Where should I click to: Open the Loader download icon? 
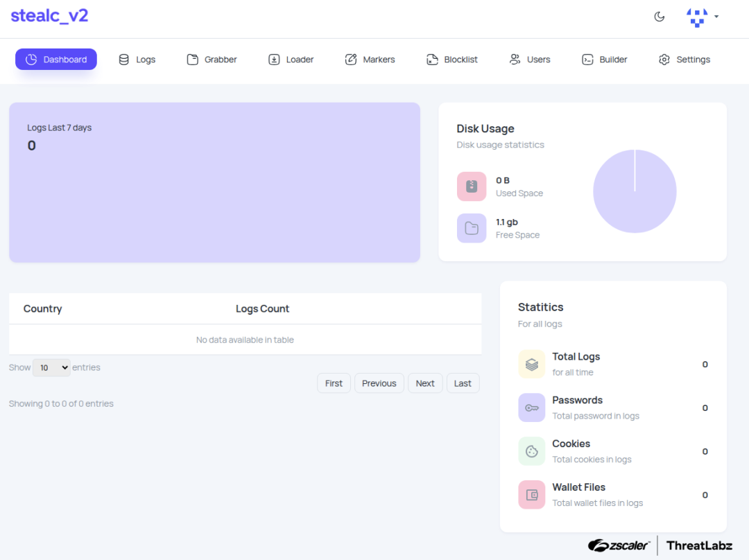pos(274,60)
